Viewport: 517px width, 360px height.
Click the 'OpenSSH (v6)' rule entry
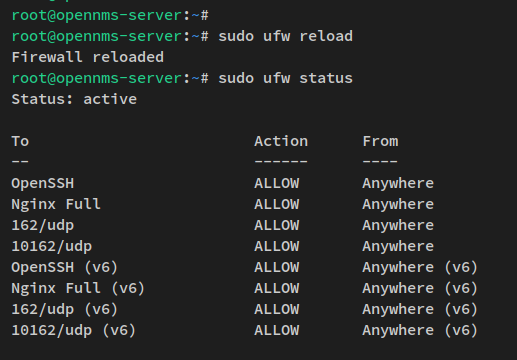point(65,267)
